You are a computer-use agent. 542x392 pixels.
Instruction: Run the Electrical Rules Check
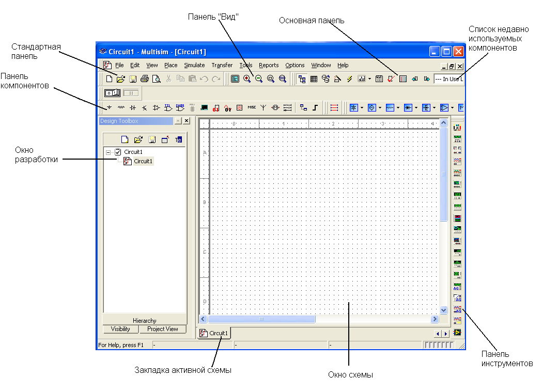(391, 79)
